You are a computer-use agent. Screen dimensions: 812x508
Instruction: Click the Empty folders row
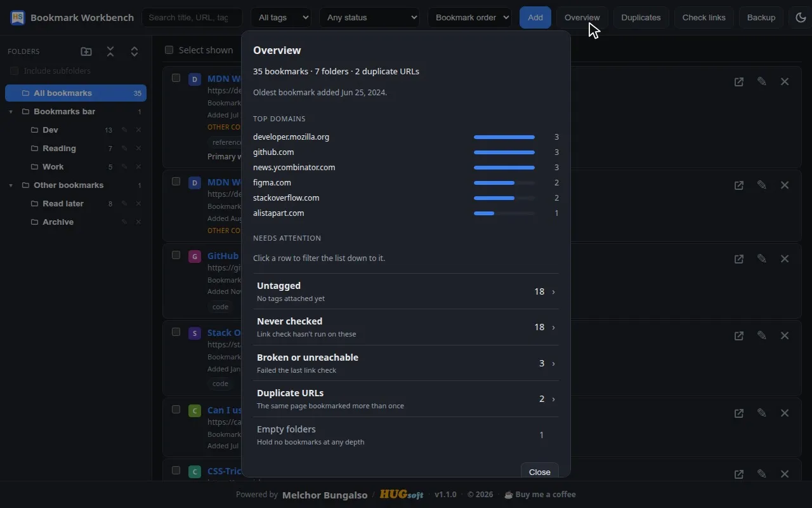point(406,435)
